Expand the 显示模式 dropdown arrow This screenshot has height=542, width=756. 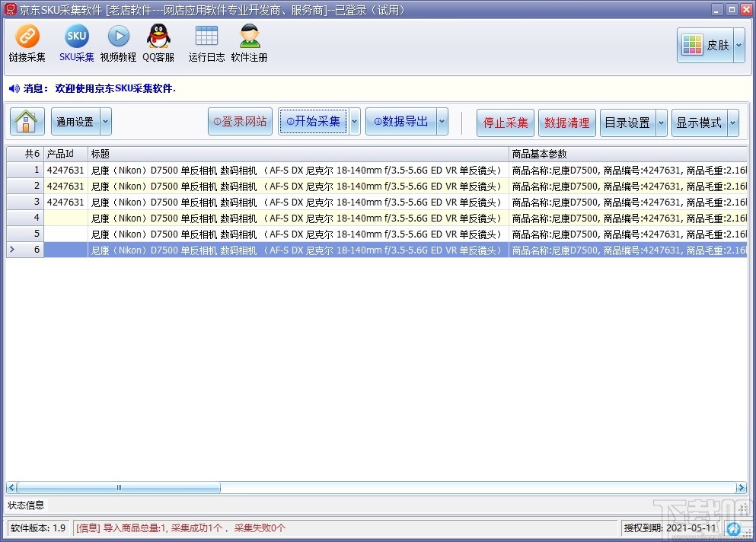733,123
